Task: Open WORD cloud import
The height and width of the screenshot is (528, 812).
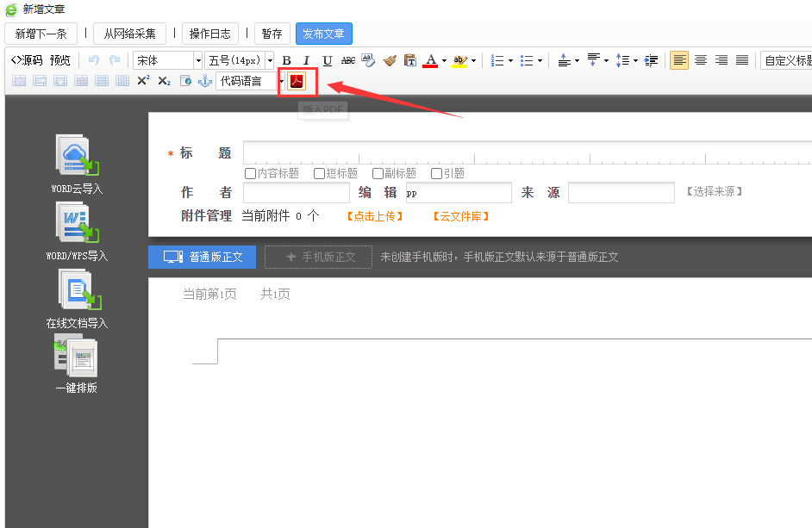Action: click(77, 156)
